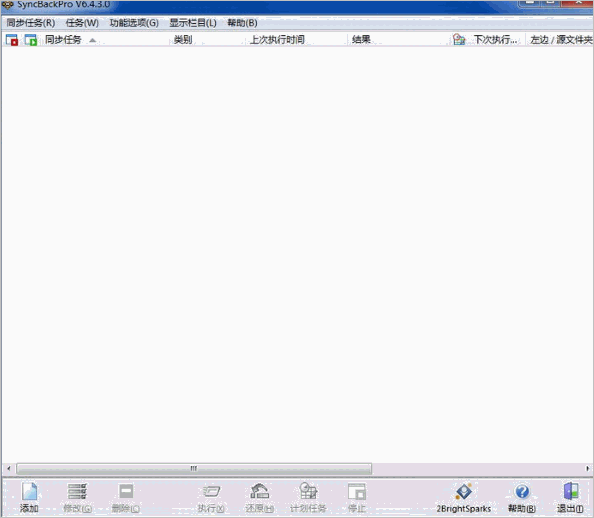Sort by the 上次执行时间 column header

277,39
